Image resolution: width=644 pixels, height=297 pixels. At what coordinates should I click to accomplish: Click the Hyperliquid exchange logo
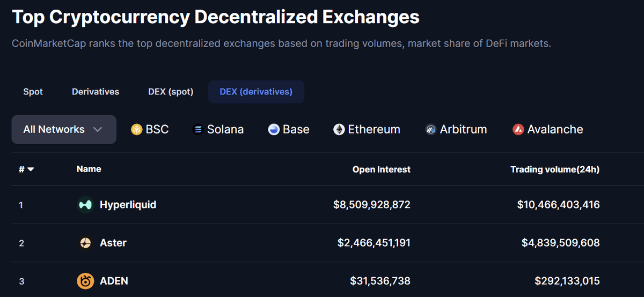tap(85, 205)
